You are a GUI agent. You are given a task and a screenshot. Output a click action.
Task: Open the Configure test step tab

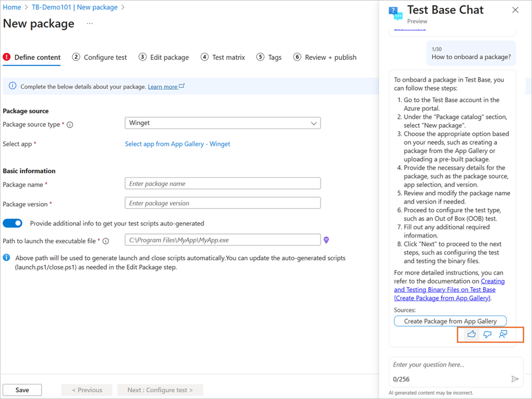tap(99, 58)
